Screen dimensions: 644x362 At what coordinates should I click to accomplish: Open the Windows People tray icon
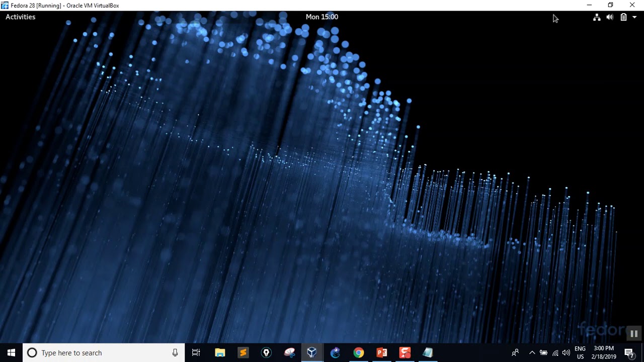tap(515, 353)
